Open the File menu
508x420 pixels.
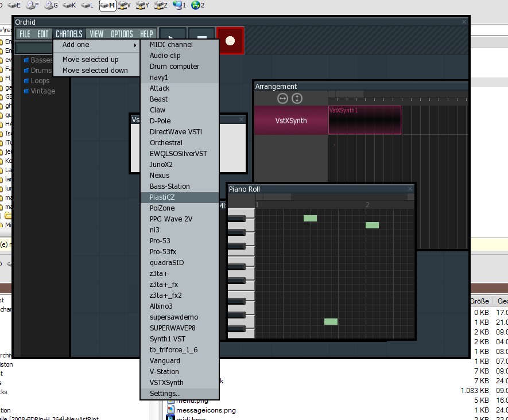coord(25,34)
